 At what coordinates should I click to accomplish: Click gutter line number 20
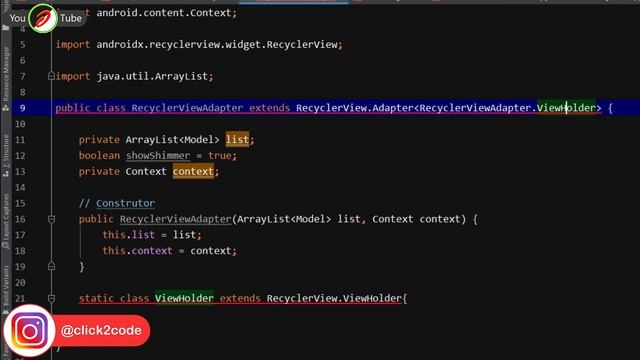tap(20, 282)
